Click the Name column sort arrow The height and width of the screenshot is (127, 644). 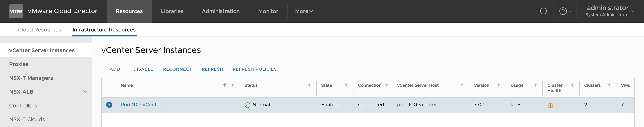point(224,85)
